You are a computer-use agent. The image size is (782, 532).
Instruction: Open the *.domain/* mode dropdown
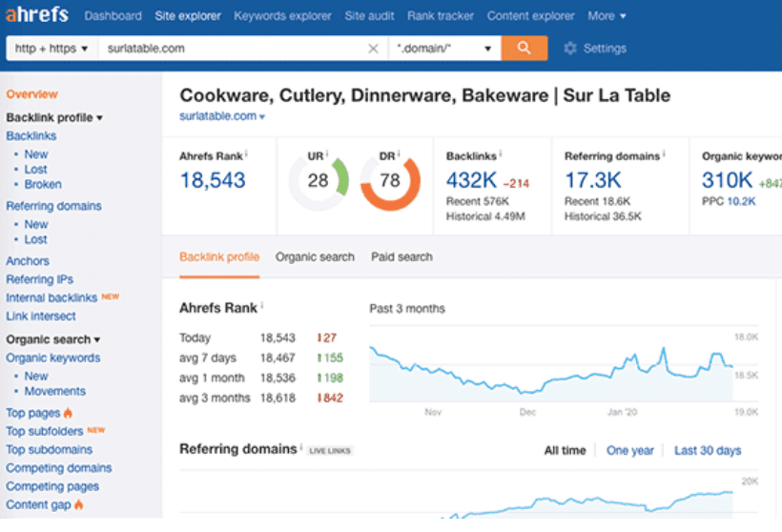(444, 49)
